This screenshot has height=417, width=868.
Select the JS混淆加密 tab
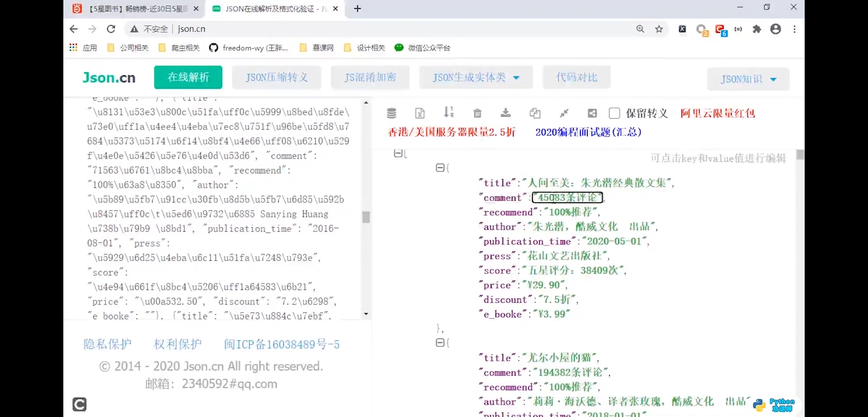370,78
